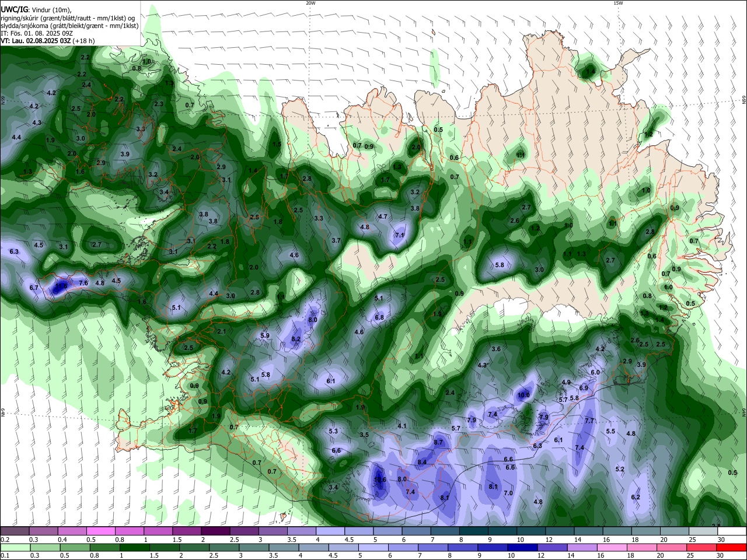Click the 8.4 precipitation value
Image resolution: width=747 pixels, height=560 pixels.
422,462
